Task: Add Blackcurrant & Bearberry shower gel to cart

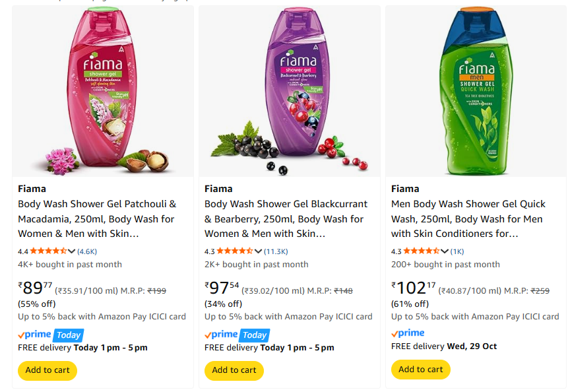Action: click(234, 370)
